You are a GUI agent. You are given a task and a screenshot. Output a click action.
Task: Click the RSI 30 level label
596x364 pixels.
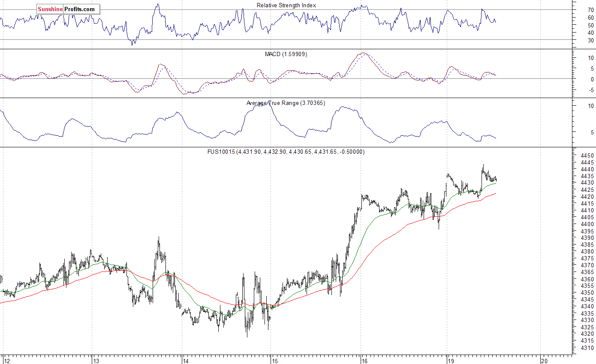pos(590,40)
